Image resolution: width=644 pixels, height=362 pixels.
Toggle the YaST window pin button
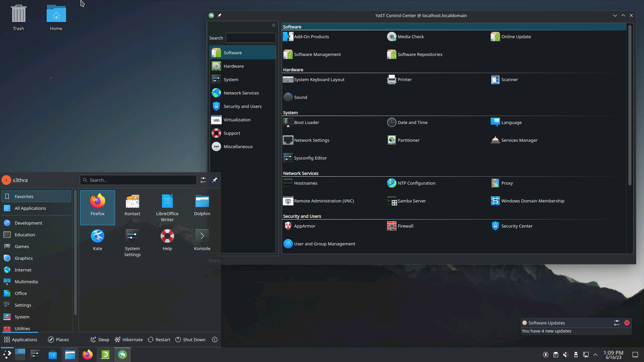[219, 15]
